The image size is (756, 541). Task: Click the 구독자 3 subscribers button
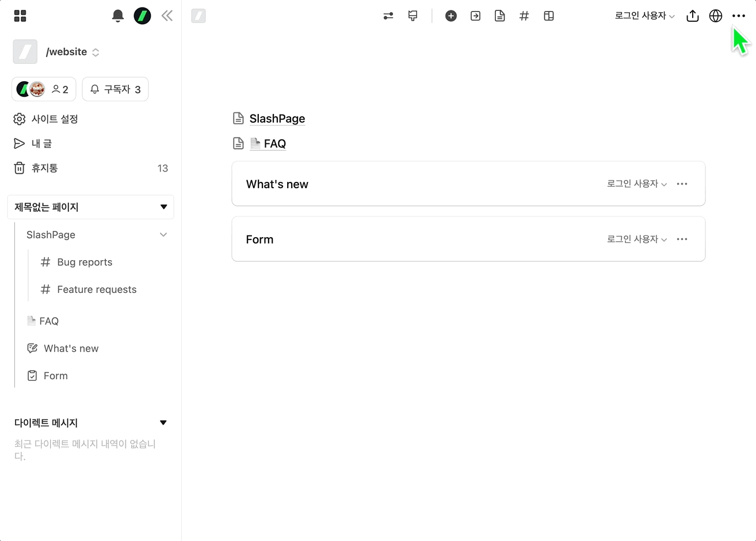(x=116, y=89)
